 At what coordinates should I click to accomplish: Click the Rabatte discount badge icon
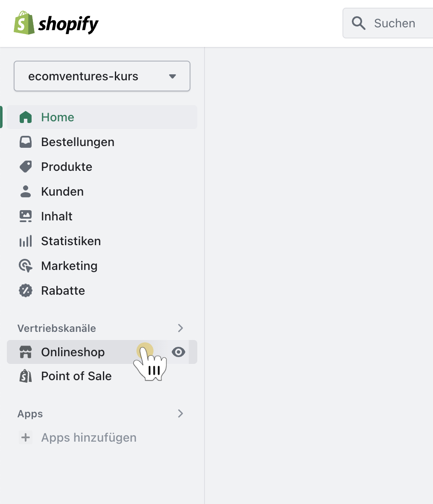coord(26,290)
